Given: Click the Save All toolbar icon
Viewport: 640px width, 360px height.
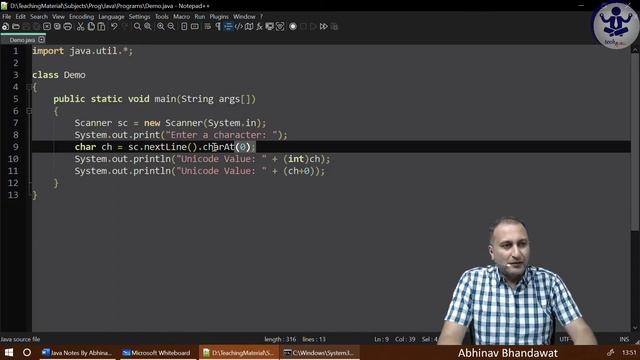Looking at the screenshot, I should point(36,27).
